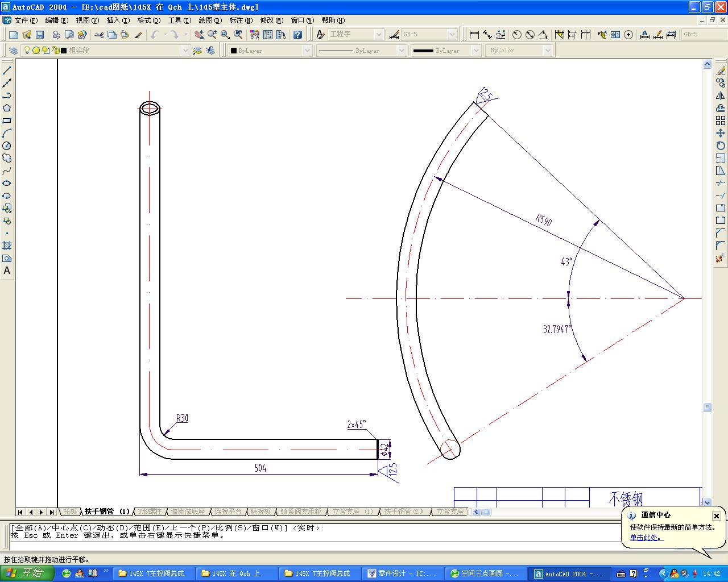Click the Open file icon

[27, 35]
